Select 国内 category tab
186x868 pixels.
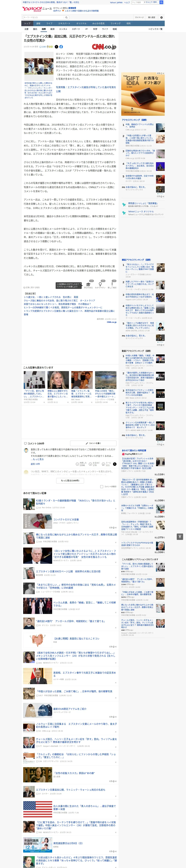point(35,29)
